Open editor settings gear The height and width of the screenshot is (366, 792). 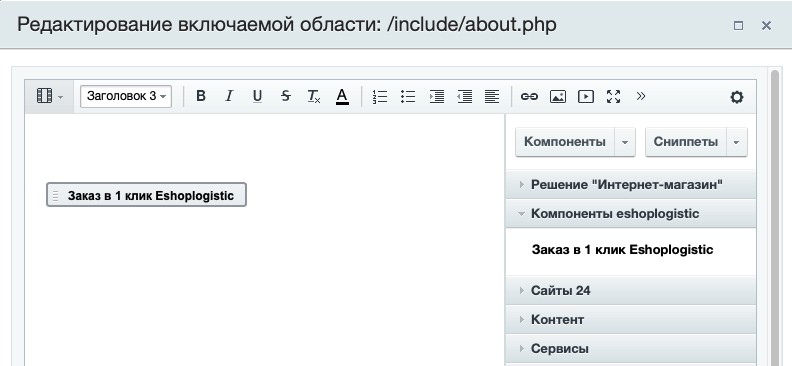click(737, 96)
